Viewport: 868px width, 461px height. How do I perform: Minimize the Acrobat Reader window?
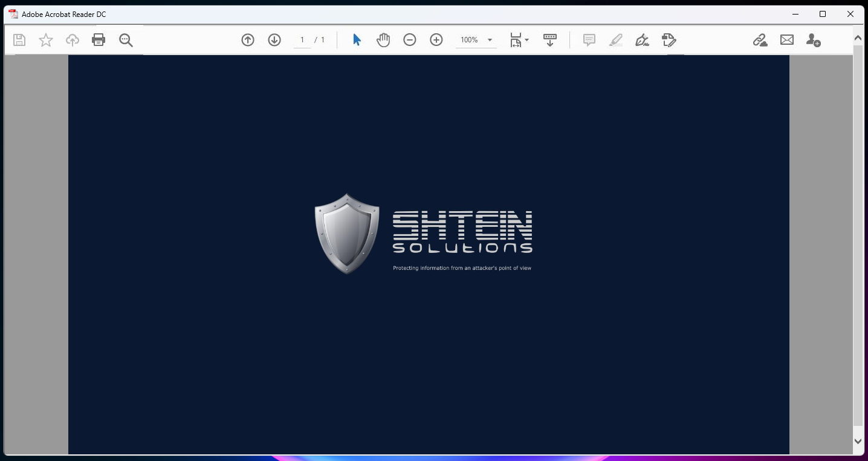[795, 14]
